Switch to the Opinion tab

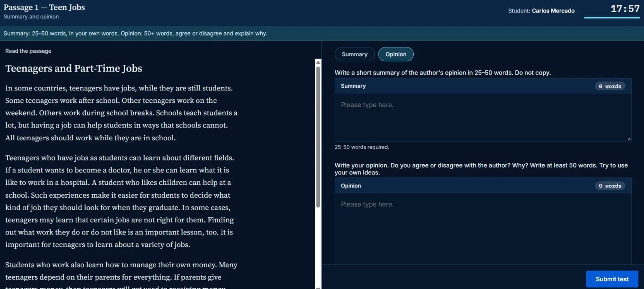tap(396, 54)
